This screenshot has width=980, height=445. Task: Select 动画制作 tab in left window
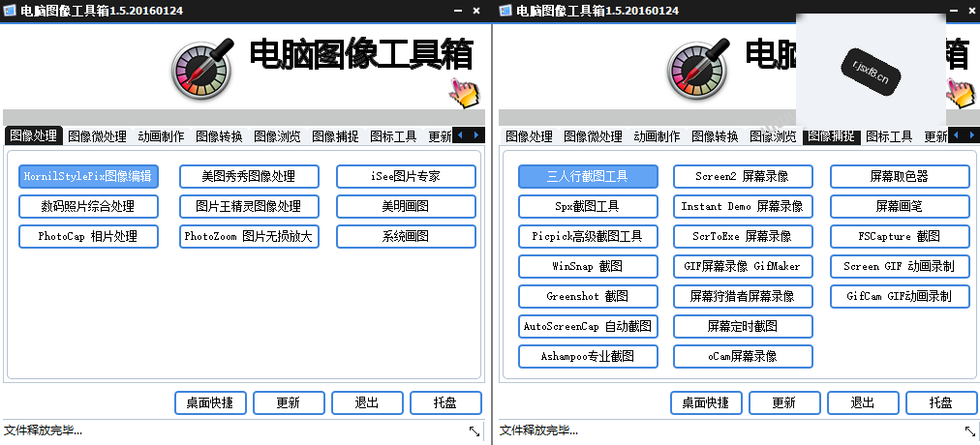(161, 136)
